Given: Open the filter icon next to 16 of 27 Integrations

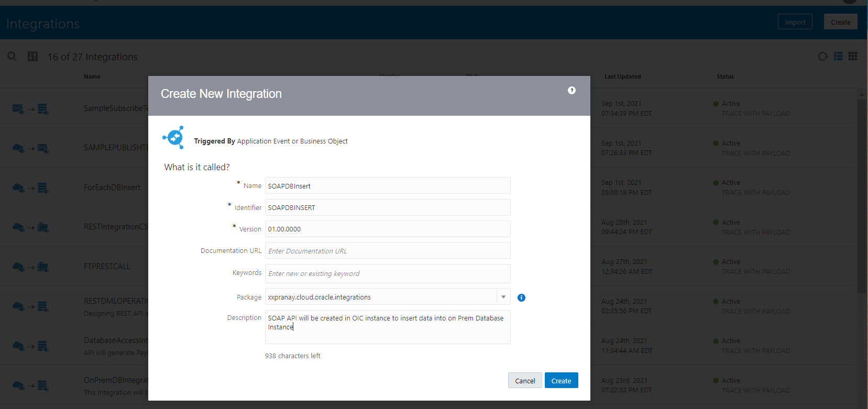Looking at the screenshot, I should [32, 56].
